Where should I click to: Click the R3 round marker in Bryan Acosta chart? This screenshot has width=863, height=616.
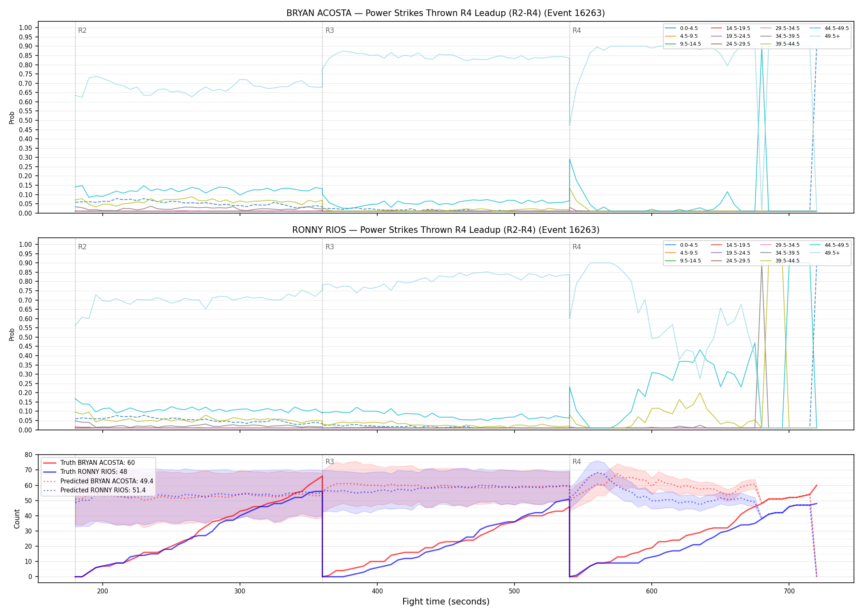point(330,30)
